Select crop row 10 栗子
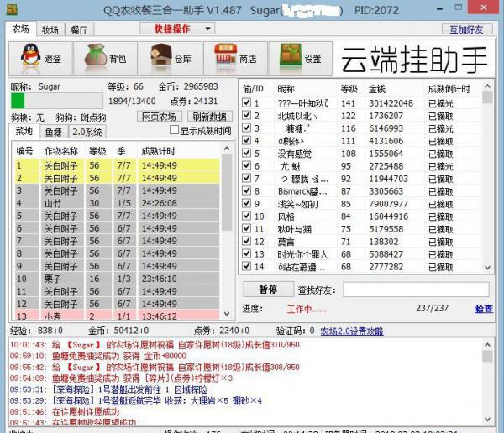 point(118,279)
